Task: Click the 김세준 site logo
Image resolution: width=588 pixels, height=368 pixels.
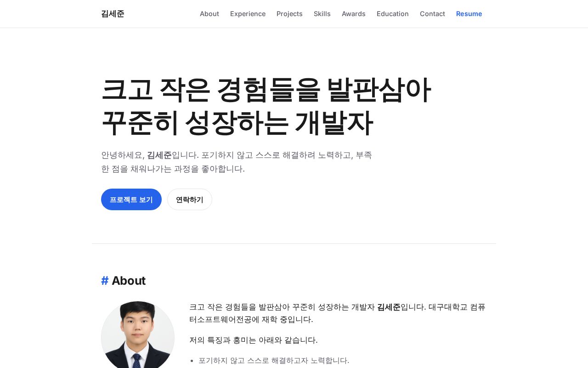Action: 113,14
